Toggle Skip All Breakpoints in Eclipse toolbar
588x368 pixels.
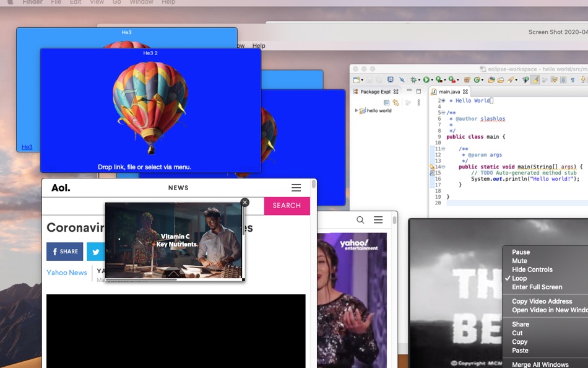(x=402, y=79)
